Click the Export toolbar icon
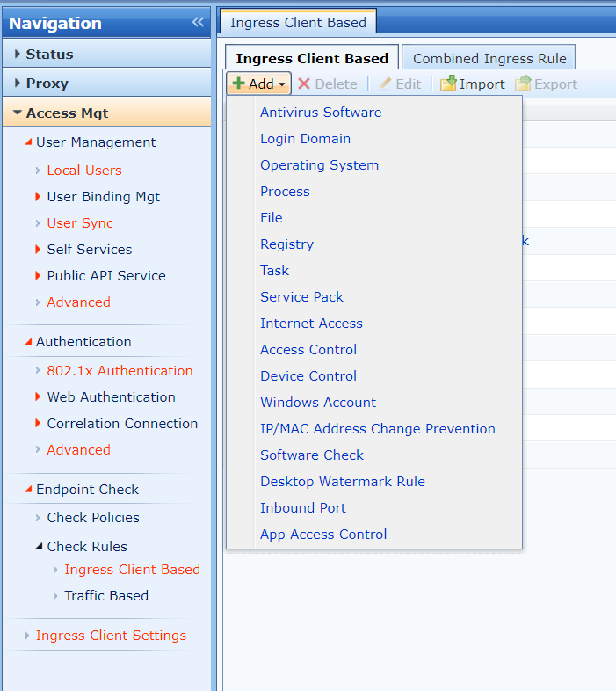This screenshot has height=691, width=616. point(523,84)
